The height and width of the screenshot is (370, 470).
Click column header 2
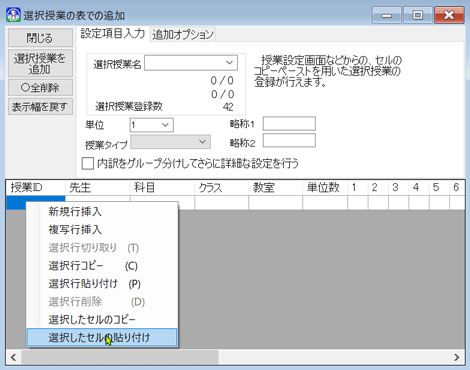pyautogui.click(x=378, y=188)
